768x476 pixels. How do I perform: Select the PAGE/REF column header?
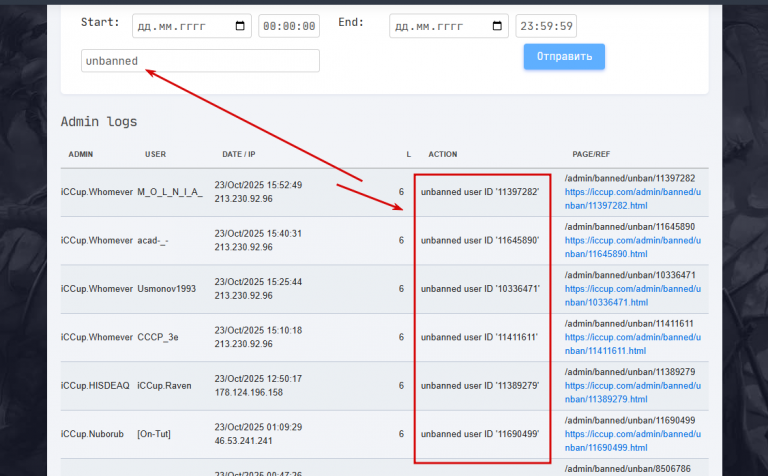[x=591, y=154]
